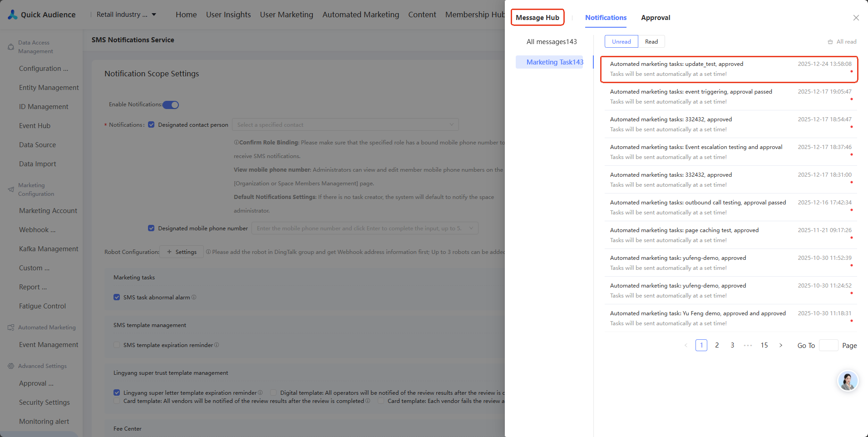Open the Yu Feng demo approved notification
Screen dimensions: 868x437
click(x=731, y=318)
